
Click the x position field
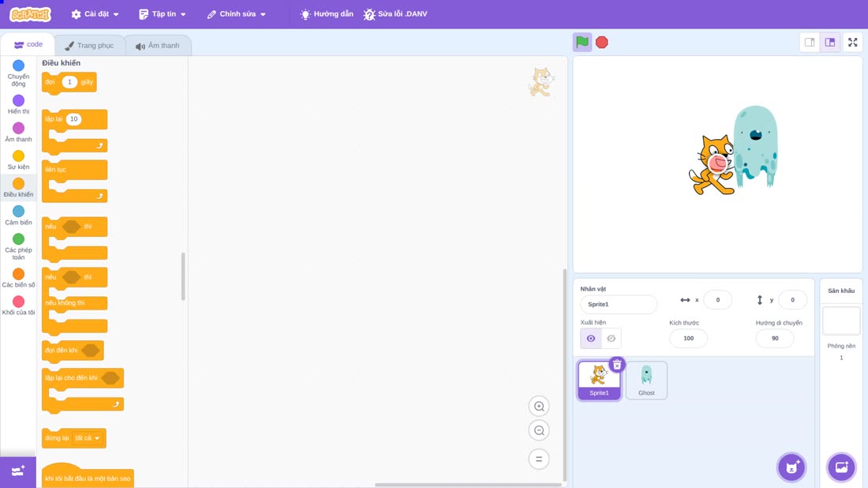(717, 299)
